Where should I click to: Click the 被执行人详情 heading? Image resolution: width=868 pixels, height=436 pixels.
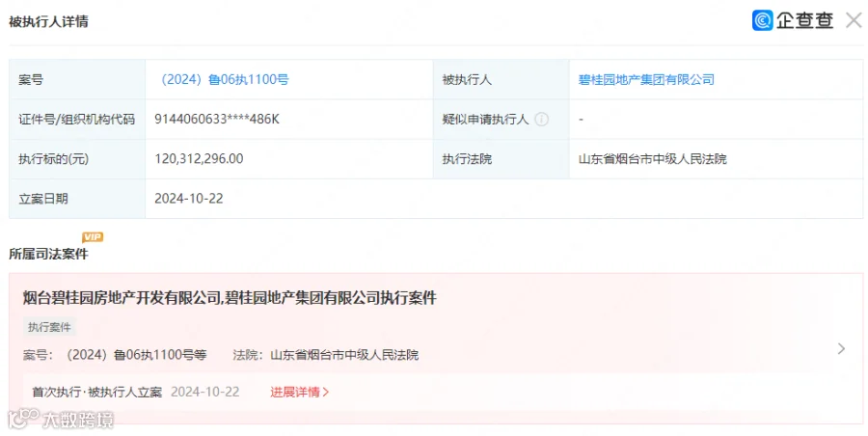coord(49,21)
